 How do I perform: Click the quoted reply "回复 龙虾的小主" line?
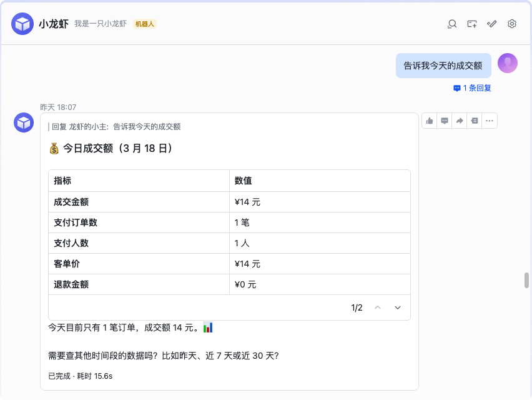114,127
